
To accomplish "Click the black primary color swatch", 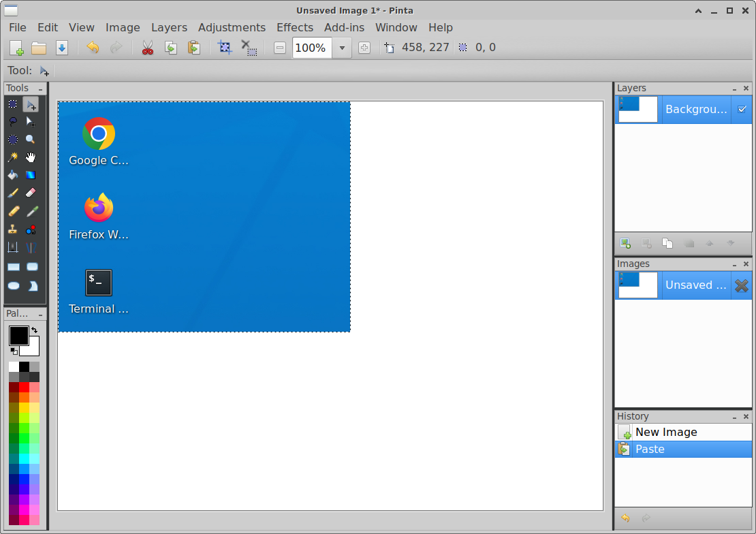I will click(19, 336).
